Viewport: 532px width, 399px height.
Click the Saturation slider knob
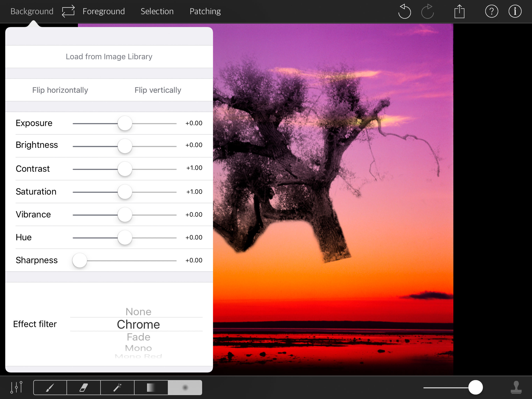coord(125,192)
